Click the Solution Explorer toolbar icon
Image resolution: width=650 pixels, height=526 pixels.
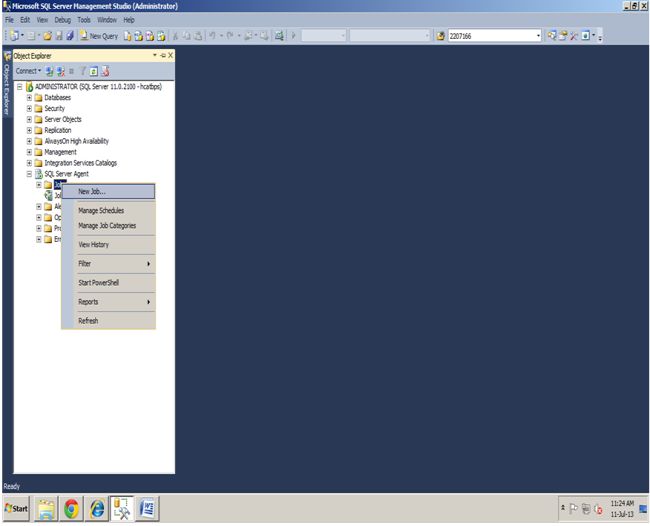click(x=551, y=36)
